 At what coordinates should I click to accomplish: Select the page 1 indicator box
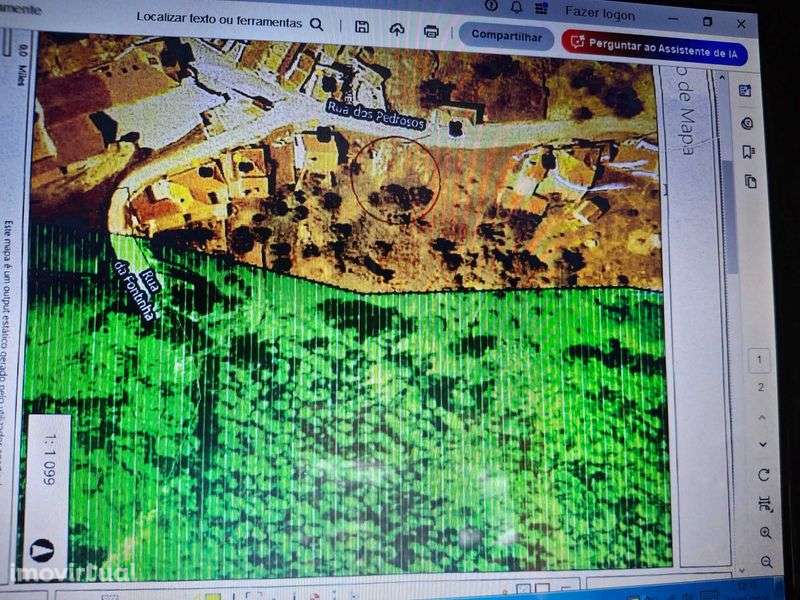[x=759, y=360]
